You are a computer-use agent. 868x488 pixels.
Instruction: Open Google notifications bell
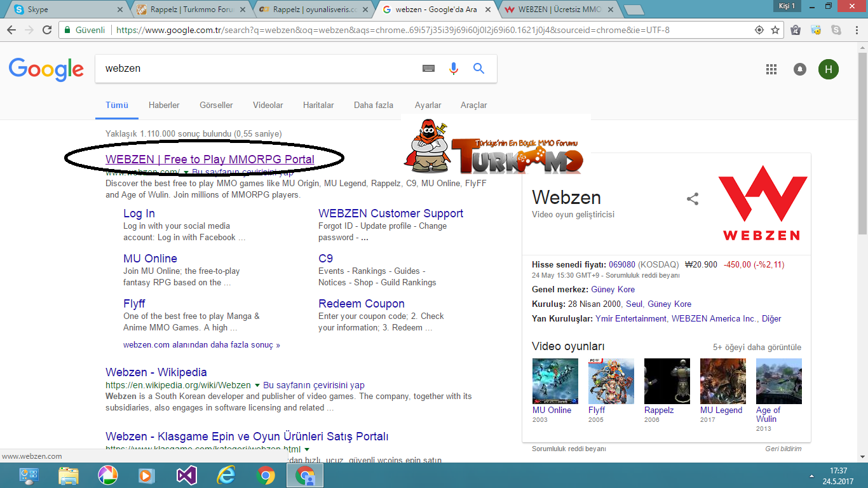(800, 69)
